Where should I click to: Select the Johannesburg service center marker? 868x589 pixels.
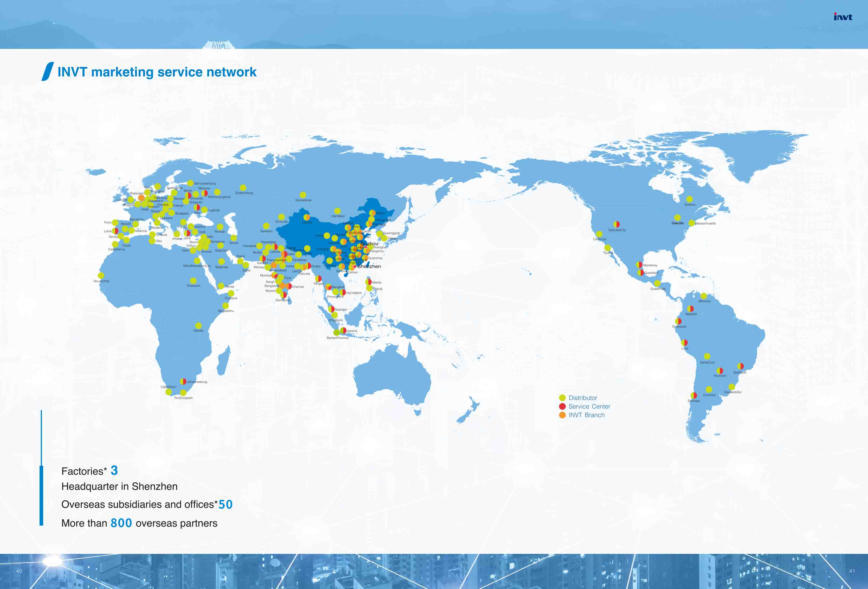pyautogui.click(x=183, y=381)
